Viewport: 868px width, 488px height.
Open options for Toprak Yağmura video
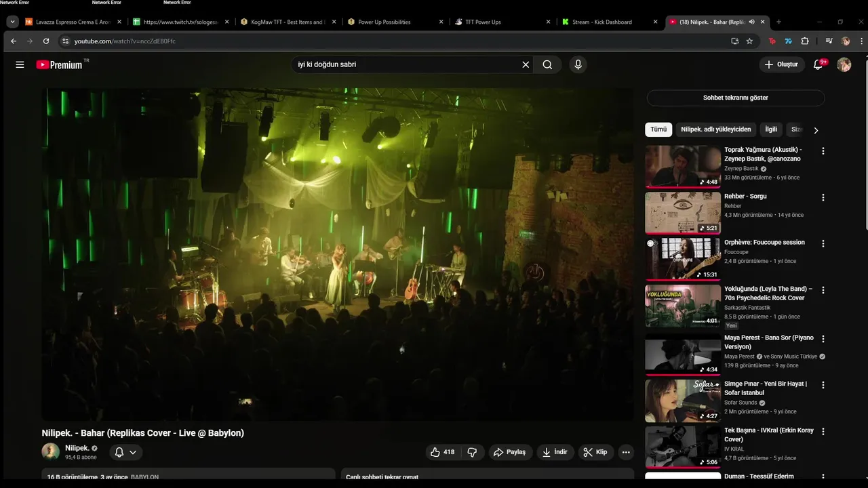pyautogui.click(x=823, y=151)
